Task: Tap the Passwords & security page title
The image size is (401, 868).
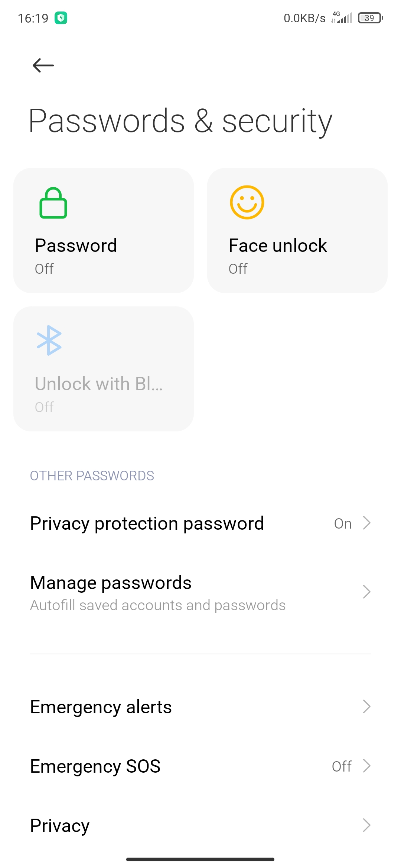Action: point(180,122)
